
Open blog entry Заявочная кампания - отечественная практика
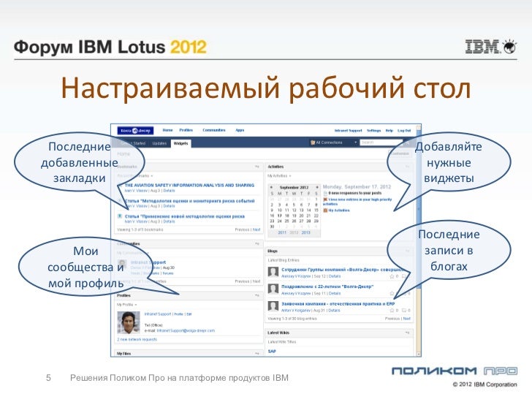point(338,304)
